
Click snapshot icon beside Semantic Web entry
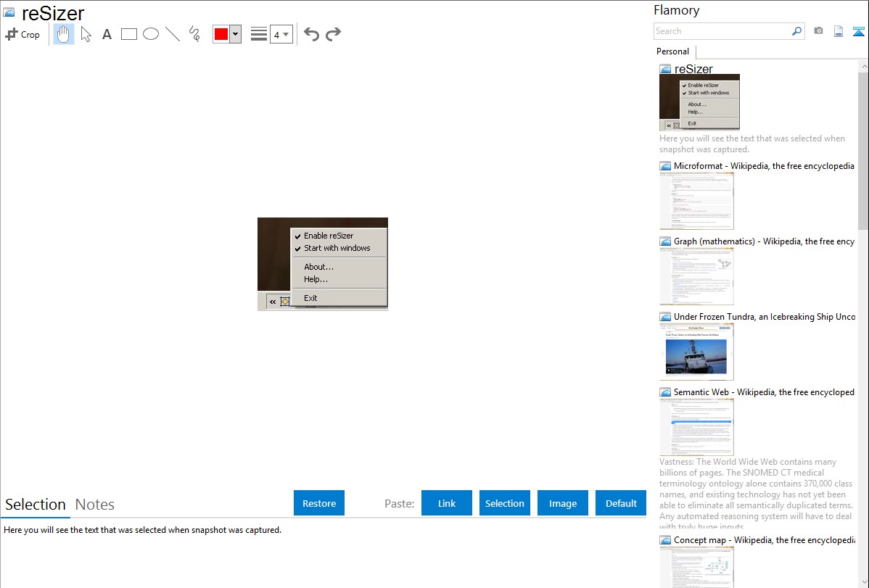666,392
